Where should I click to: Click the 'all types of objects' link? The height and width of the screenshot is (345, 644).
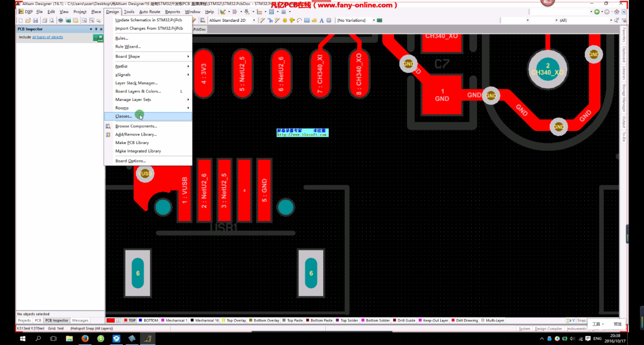pos(48,37)
